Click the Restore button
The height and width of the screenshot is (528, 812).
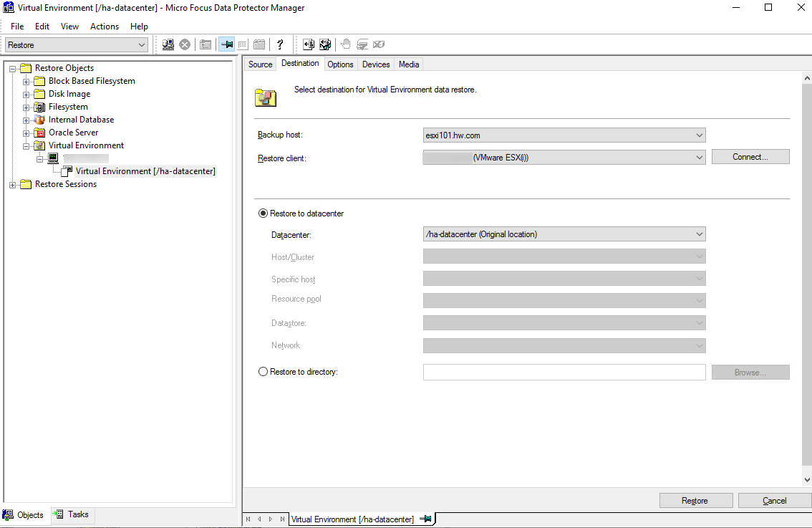pyautogui.click(x=695, y=501)
